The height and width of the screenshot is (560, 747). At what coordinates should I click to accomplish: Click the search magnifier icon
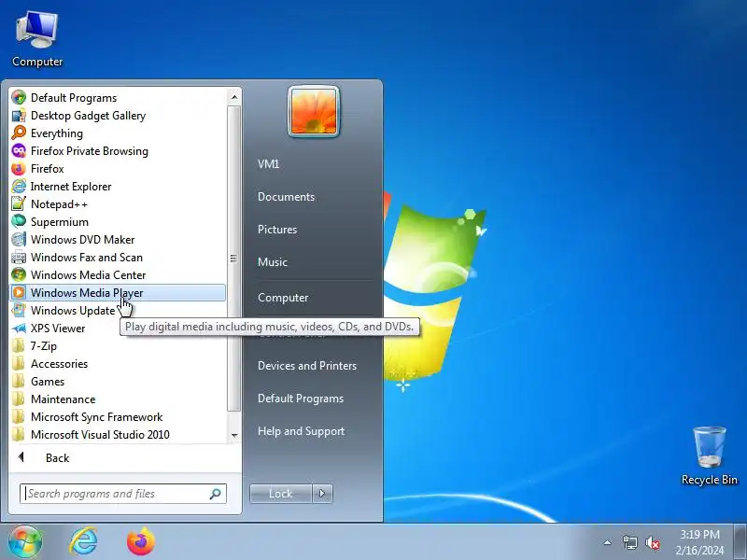tap(216, 494)
